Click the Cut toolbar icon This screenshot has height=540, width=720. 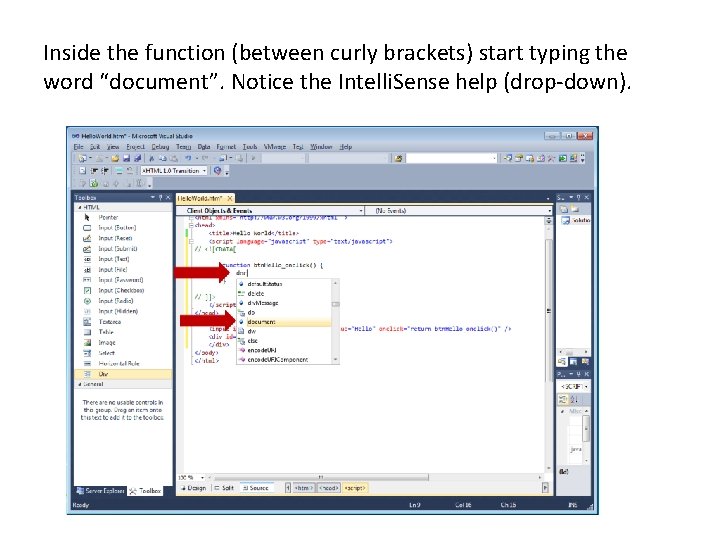152,158
